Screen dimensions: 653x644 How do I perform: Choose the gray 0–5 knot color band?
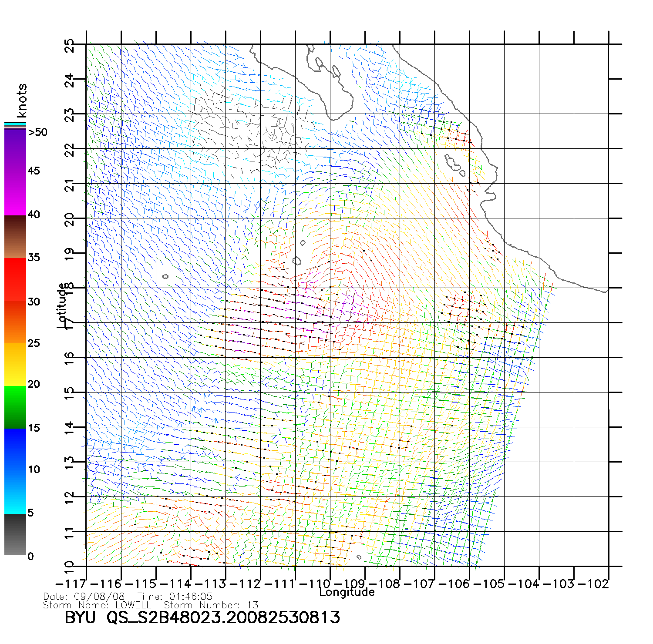(x=15, y=534)
